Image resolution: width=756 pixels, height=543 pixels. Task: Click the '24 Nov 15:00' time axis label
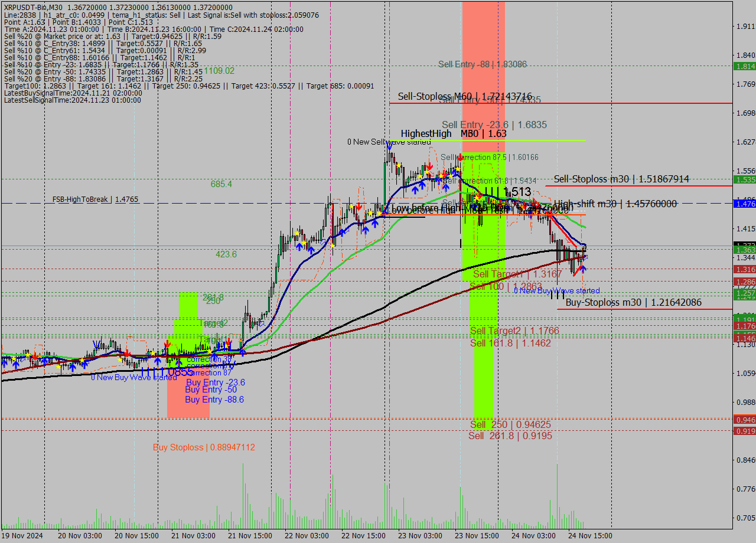[591, 536]
